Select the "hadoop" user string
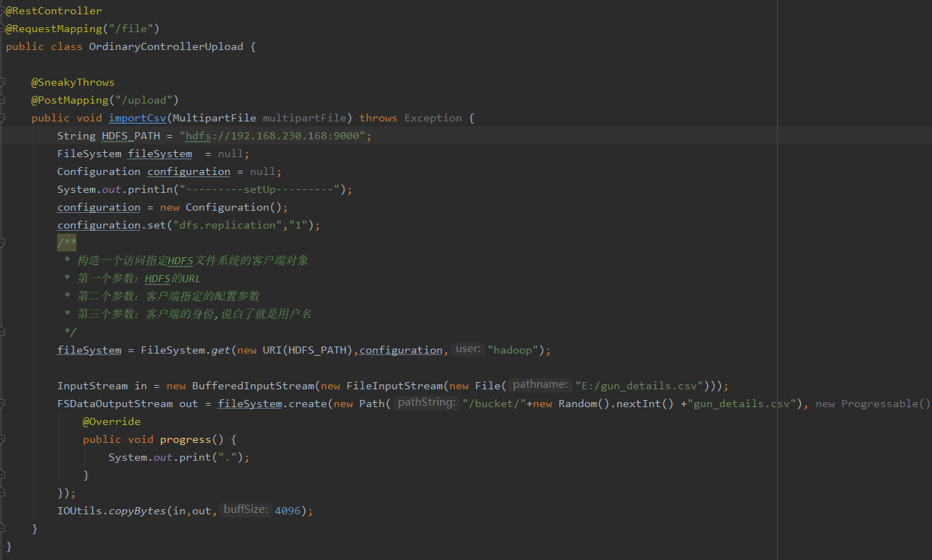 pos(513,350)
